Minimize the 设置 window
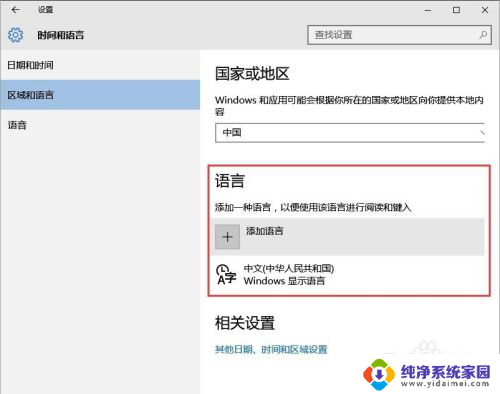 (428, 10)
